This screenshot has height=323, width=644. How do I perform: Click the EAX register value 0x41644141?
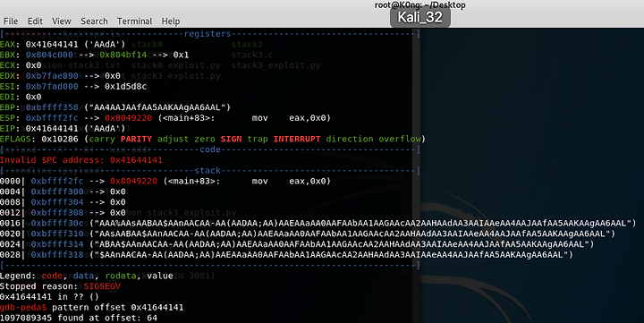click(52, 45)
